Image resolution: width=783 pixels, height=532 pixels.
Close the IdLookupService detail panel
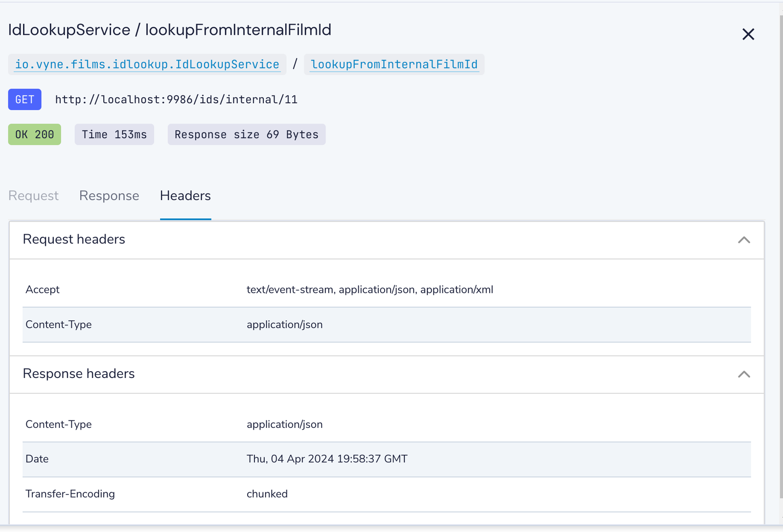pos(748,34)
